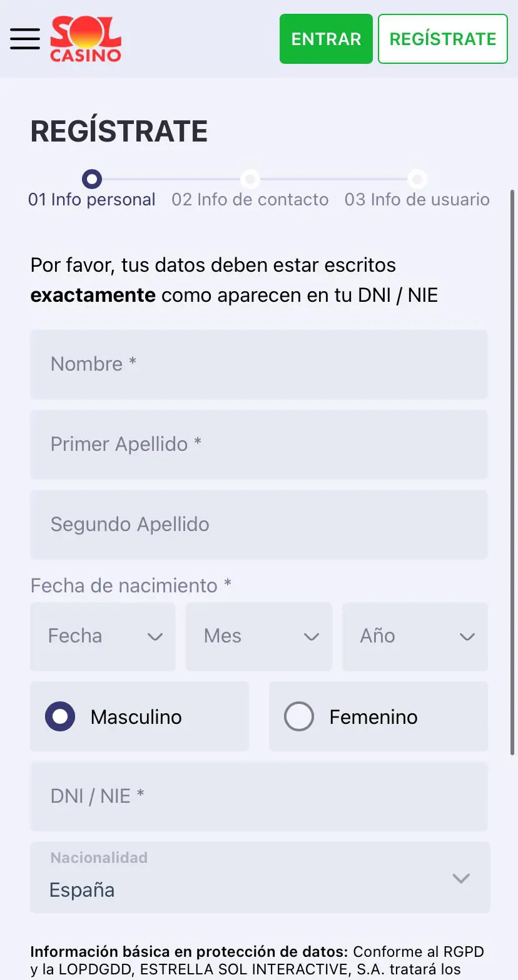Expand the Nacionalidad dropdown chevron

coord(461,878)
